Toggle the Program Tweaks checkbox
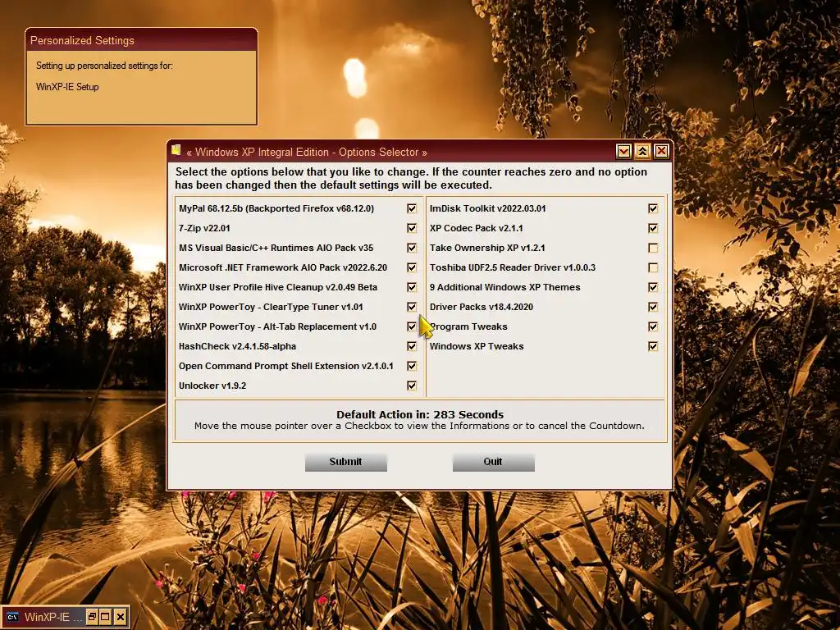The height and width of the screenshot is (630, 840). [652, 326]
